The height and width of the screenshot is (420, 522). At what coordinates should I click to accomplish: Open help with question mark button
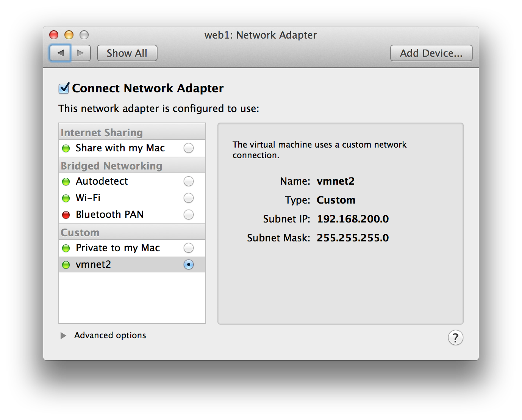tap(455, 338)
